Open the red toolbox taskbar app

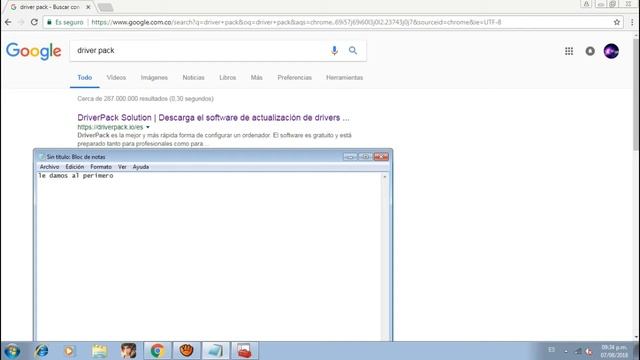point(245,351)
